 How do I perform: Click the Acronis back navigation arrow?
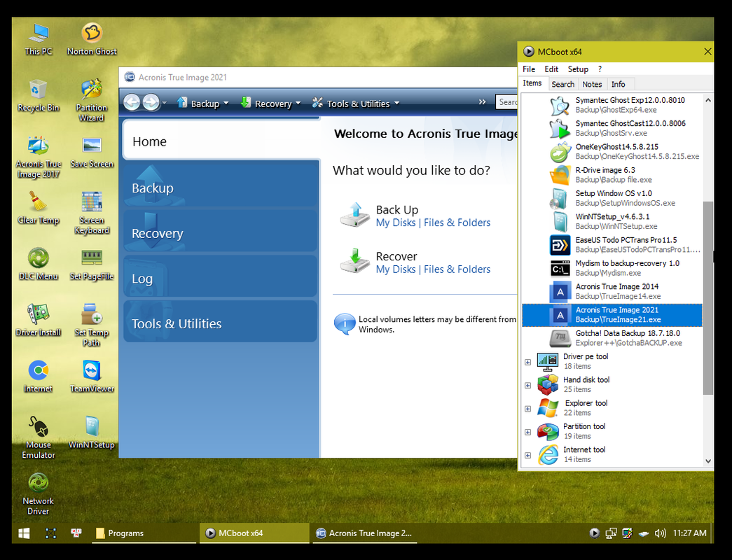[x=132, y=102]
